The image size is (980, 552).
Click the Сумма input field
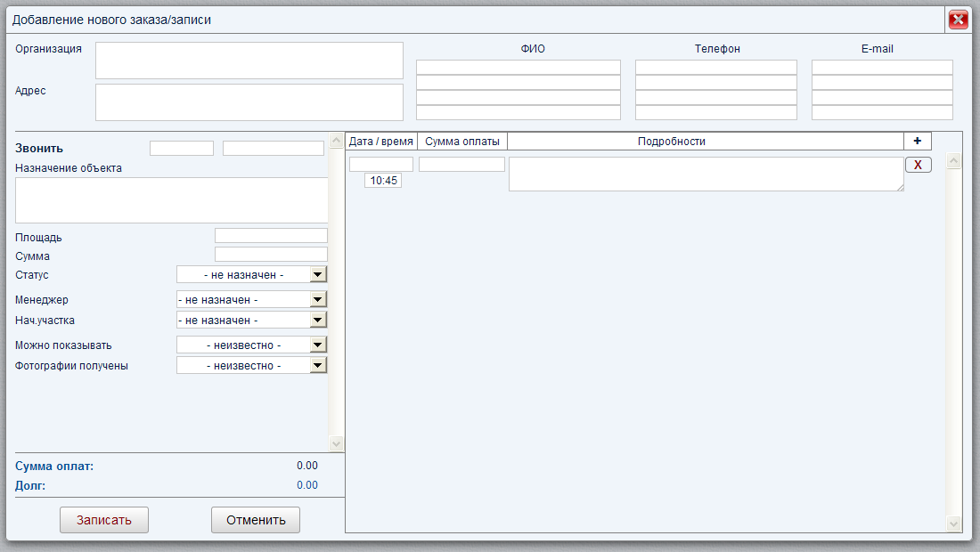[271, 254]
